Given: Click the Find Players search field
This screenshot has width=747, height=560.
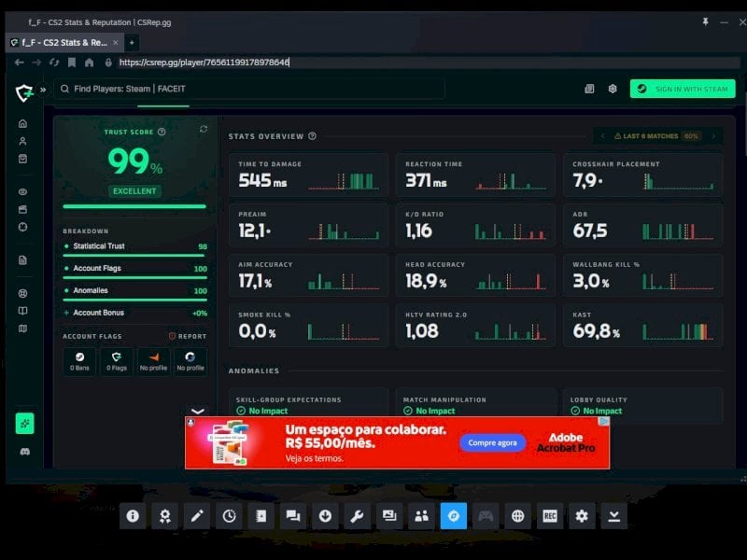Looking at the screenshot, I should [249, 89].
